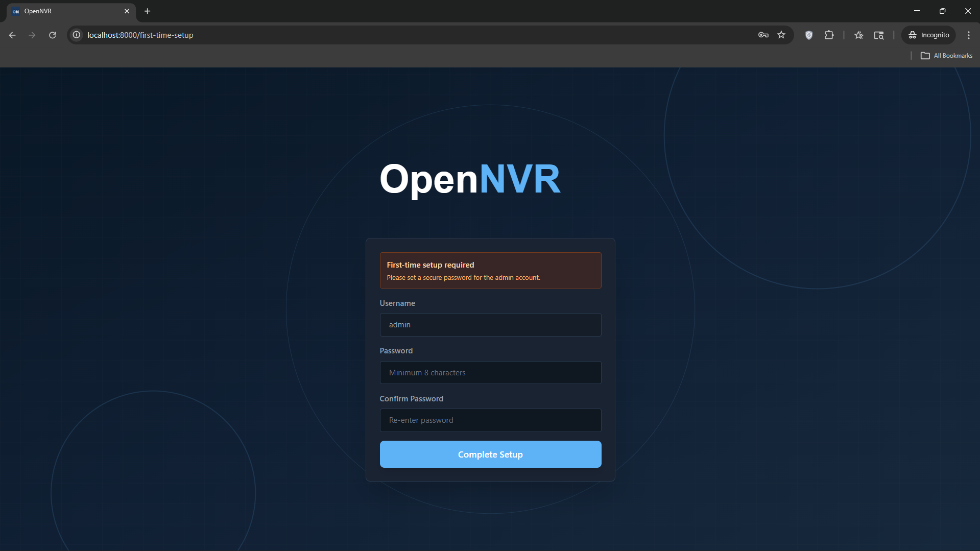Click the Confirm Password label

(412, 399)
